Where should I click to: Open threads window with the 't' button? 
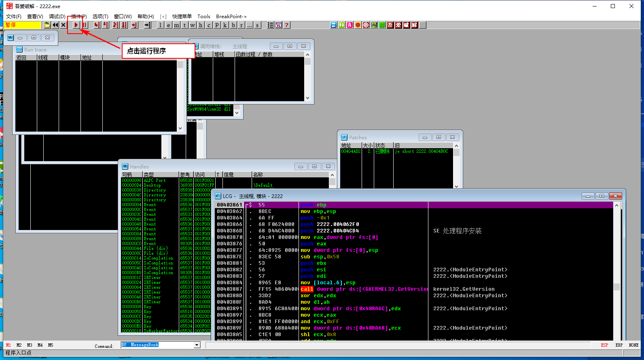click(185, 25)
